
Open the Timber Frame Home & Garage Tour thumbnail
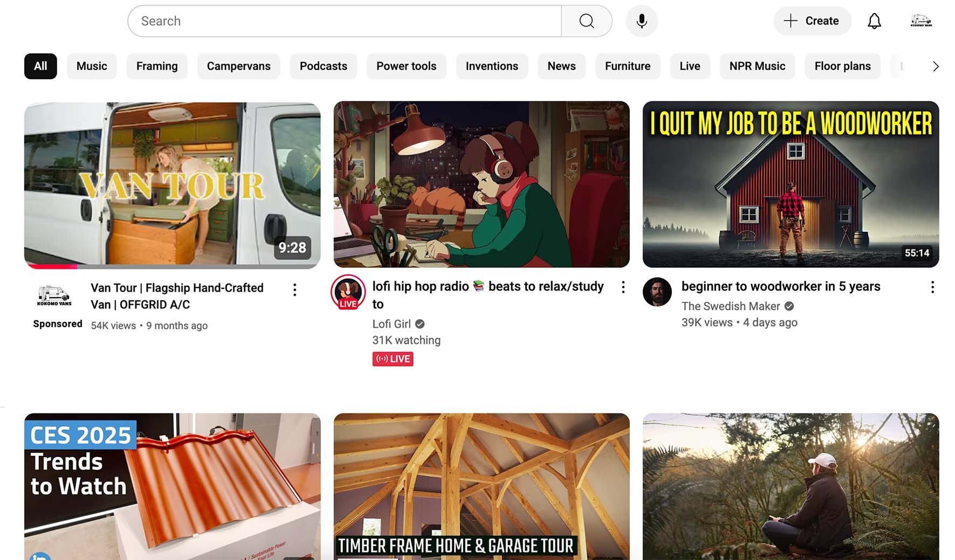point(482,487)
